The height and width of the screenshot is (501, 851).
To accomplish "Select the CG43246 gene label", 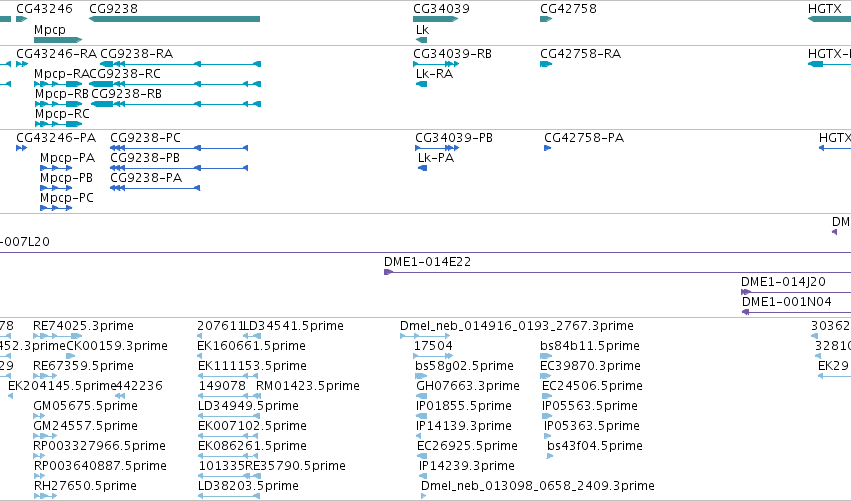I will tap(44, 9).
